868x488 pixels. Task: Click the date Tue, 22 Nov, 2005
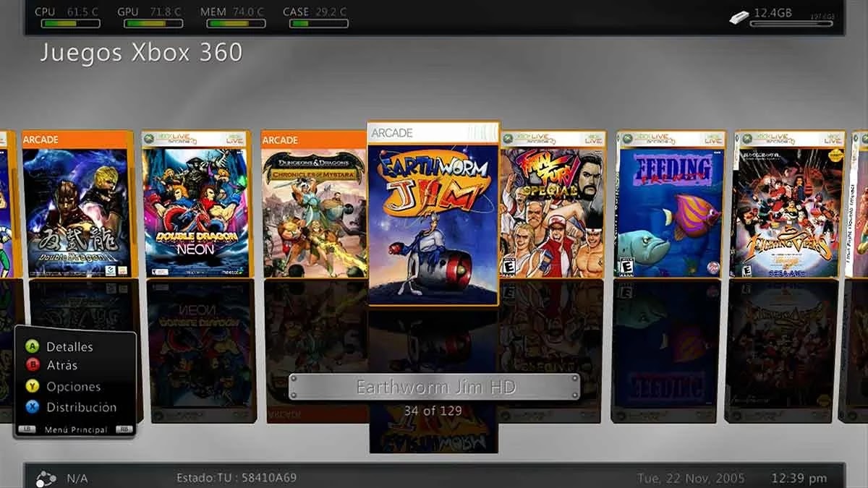(691, 479)
